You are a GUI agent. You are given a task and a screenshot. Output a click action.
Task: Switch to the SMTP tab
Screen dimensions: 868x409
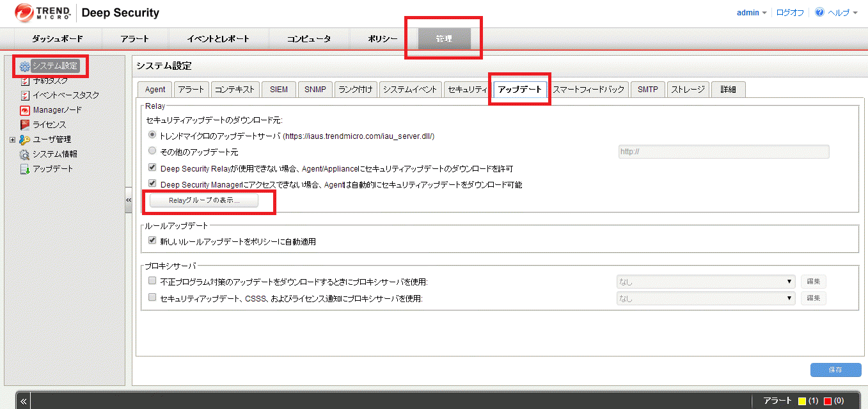[648, 90]
